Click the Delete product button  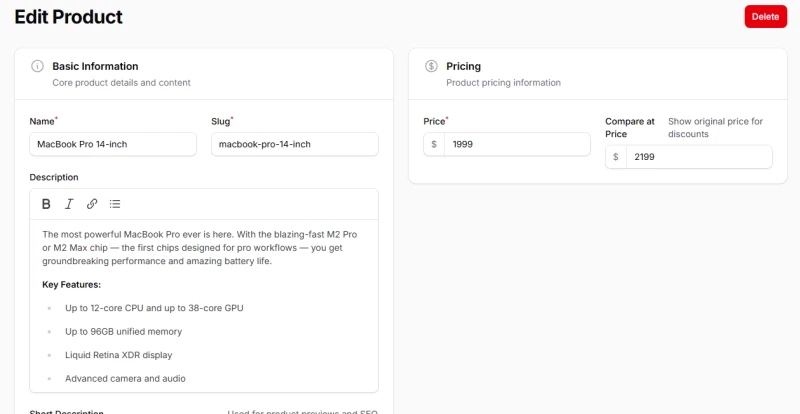pos(765,16)
